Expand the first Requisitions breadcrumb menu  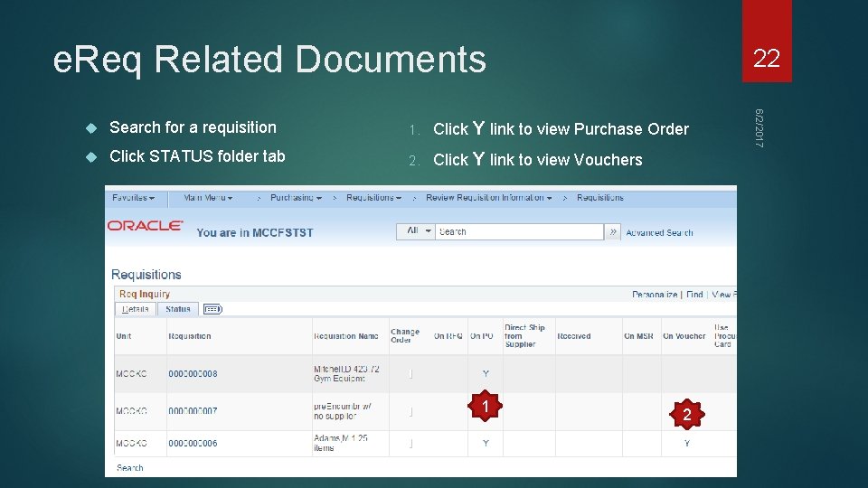point(373,198)
